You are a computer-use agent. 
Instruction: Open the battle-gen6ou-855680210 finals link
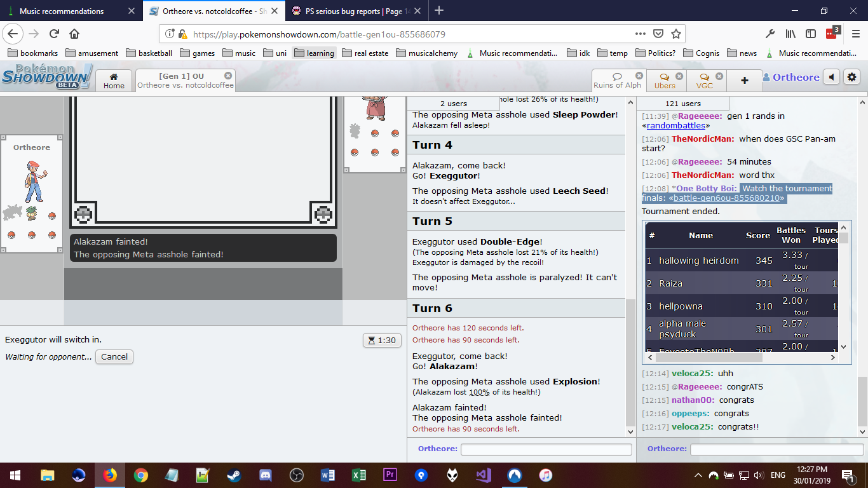[x=726, y=198]
